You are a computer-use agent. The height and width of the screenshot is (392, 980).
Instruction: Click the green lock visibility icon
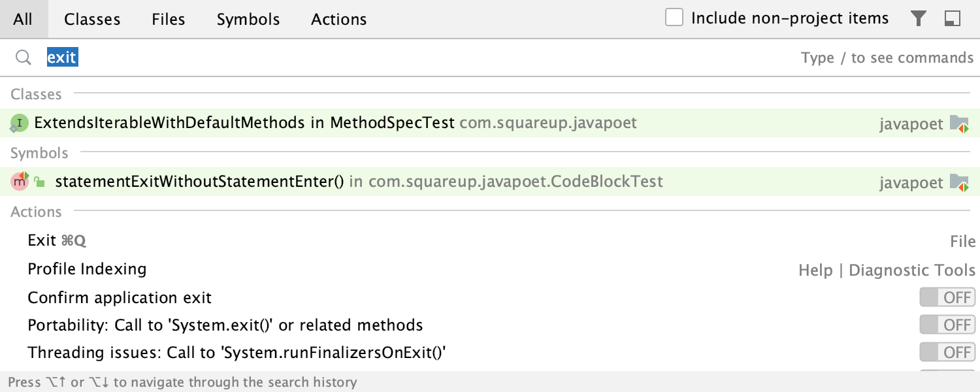(40, 182)
